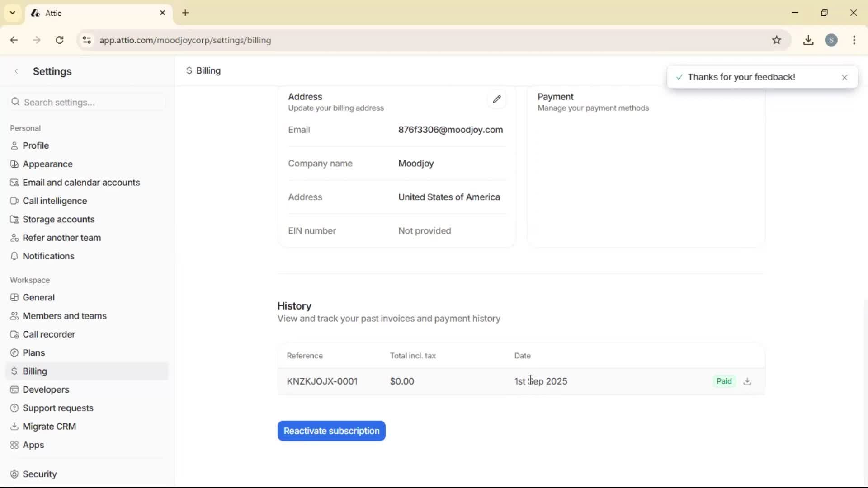Click Reactivate subscription button
This screenshot has width=868, height=488.
coord(331,431)
